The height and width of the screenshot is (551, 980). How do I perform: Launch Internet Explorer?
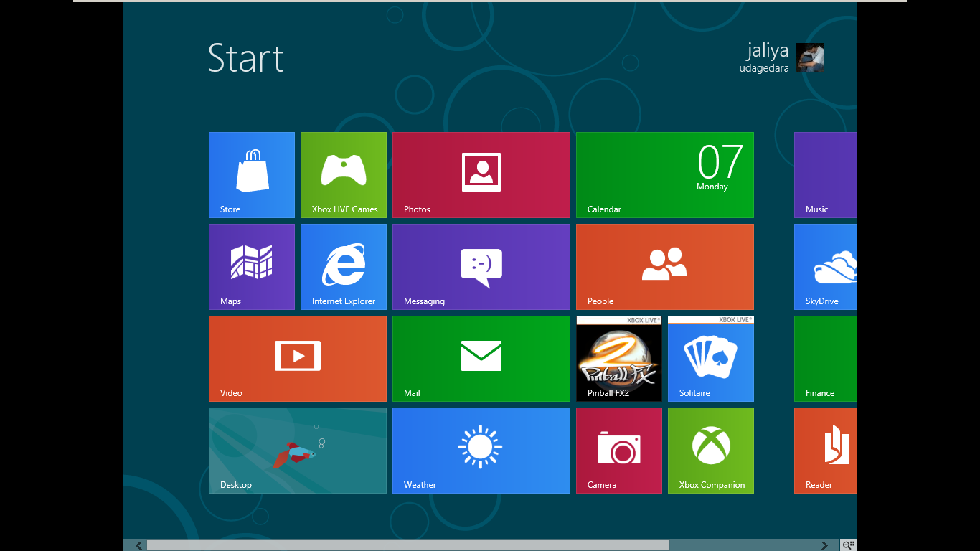point(343,266)
